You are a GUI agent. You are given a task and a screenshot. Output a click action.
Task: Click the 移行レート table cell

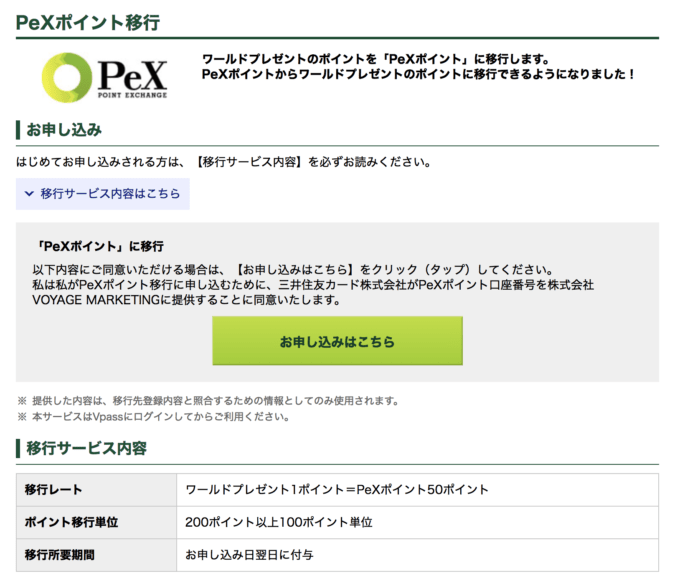coord(96,490)
